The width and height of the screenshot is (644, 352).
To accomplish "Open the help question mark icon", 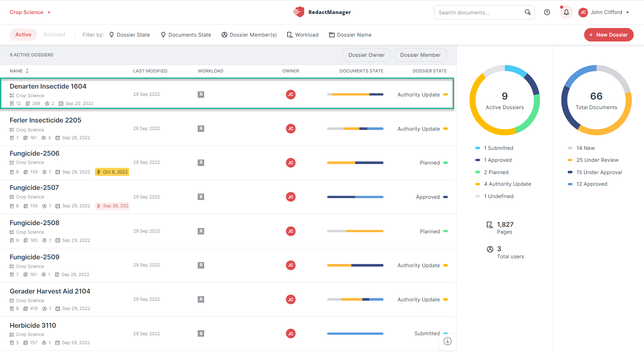I will [547, 12].
